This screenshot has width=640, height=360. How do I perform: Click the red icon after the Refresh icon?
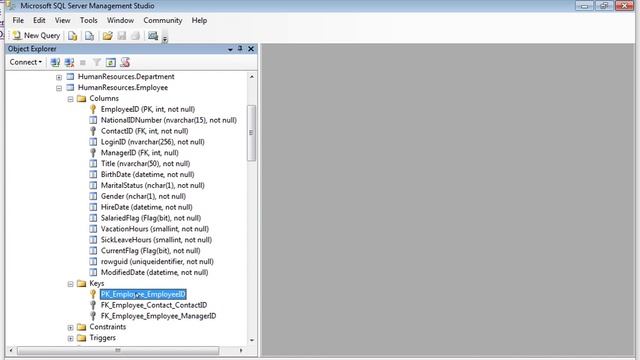[x=125, y=62]
